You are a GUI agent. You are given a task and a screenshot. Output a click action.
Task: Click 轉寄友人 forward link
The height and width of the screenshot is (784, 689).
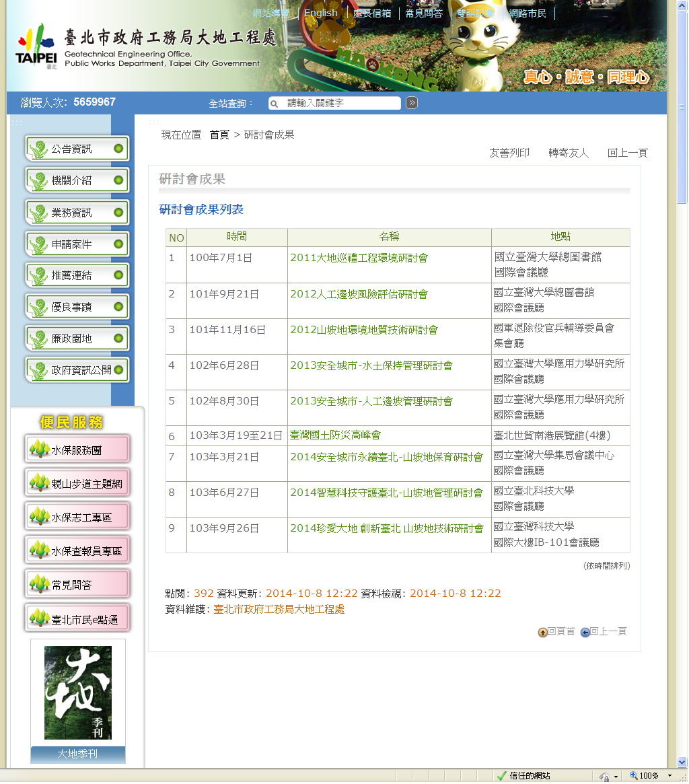tap(569, 153)
